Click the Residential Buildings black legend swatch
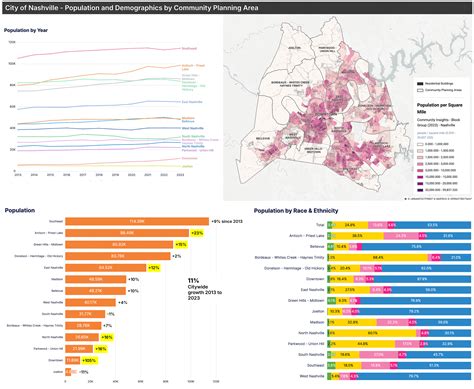474x389 pixels. pyautogui.click(x=420, y=84)
